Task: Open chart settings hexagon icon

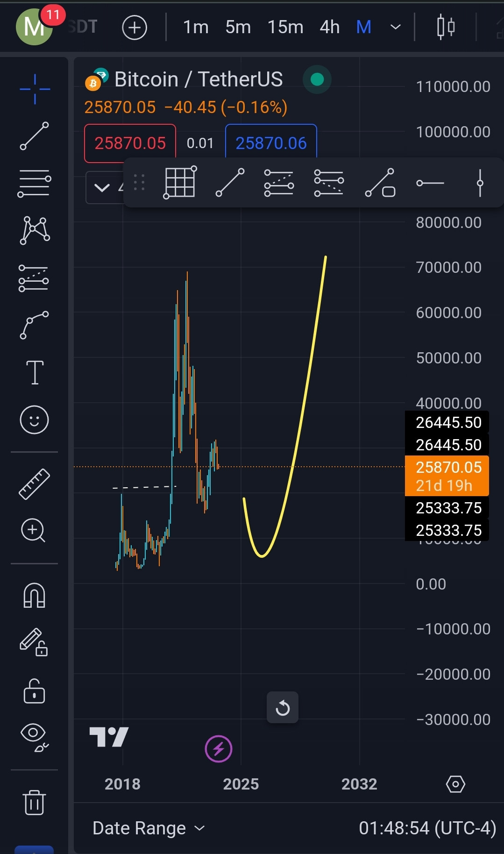Action: tap(455, 784)
